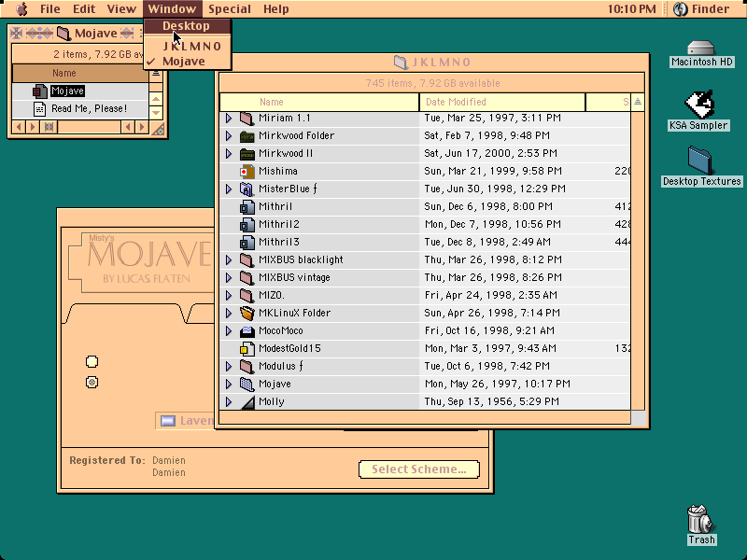Image resolution: width=747 pixels, height=560 pixels.
Task: Expand the Mirkwood Folder row
Action: click(229, 135)
